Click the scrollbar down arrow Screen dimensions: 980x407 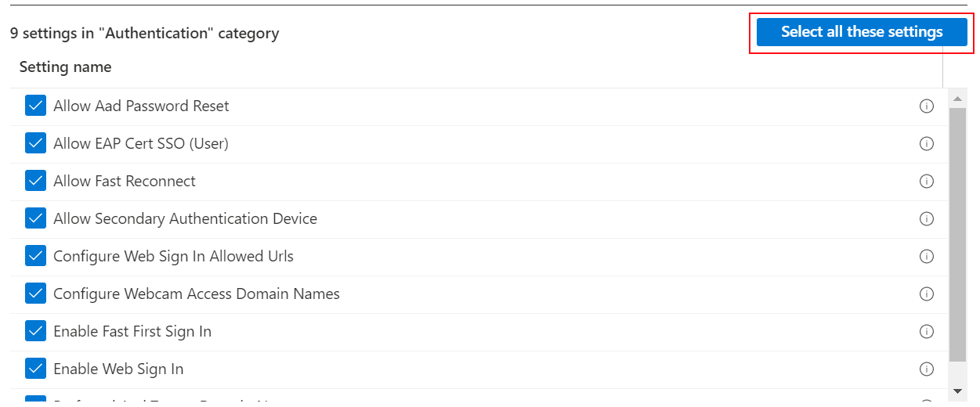tap(957, 390)
